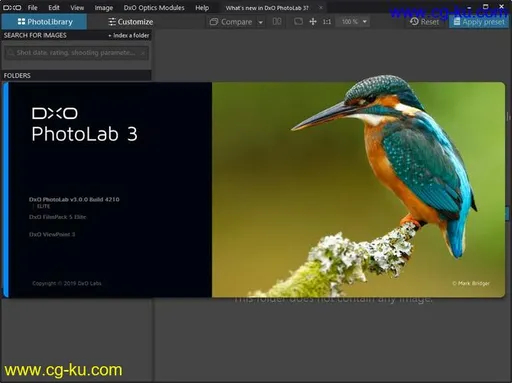Click the Index a folder link
512x383 pixels.
129,35
